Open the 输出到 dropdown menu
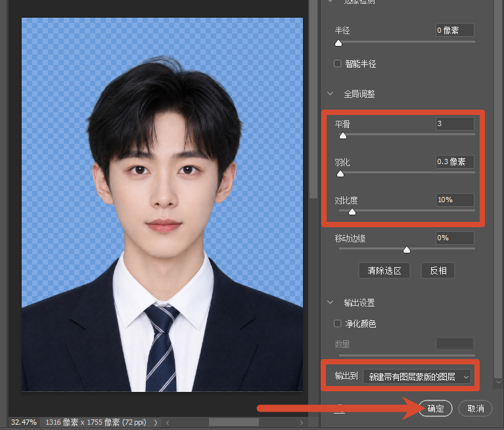Screen dimensions: 504x430 click(x=417, y=377)
